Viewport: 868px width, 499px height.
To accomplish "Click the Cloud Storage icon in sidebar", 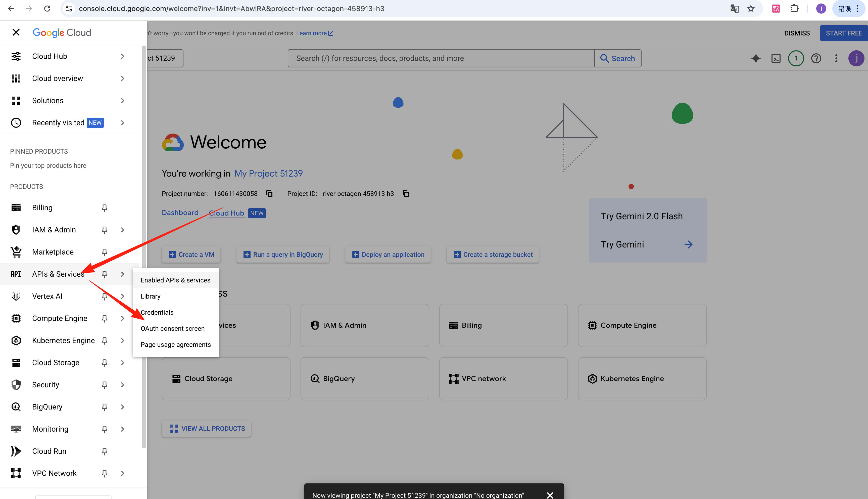I will coord(16,363).
